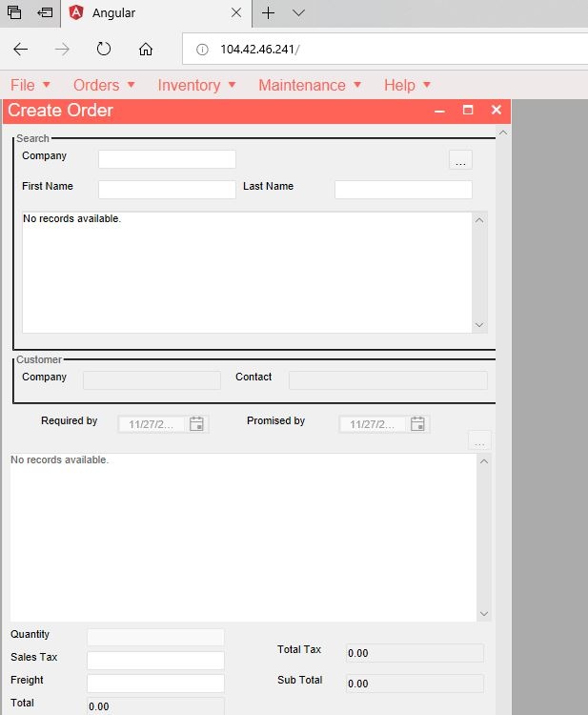Click the Required by date field

click(152, 424)
